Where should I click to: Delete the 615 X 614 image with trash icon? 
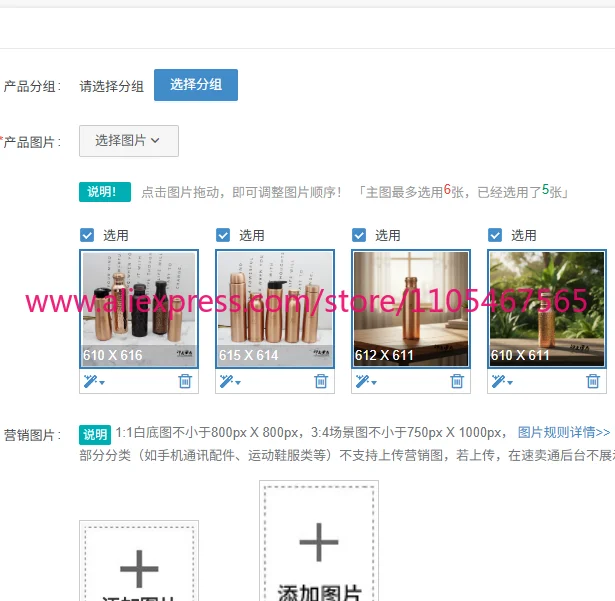pos(321,381)
